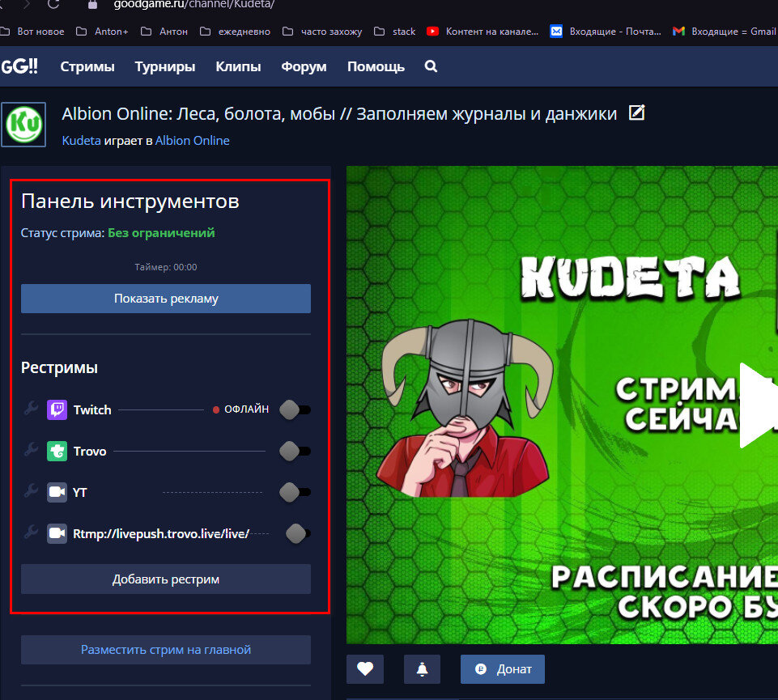
Task: Click the heart favorite icon
Action: tap(364, 668)
